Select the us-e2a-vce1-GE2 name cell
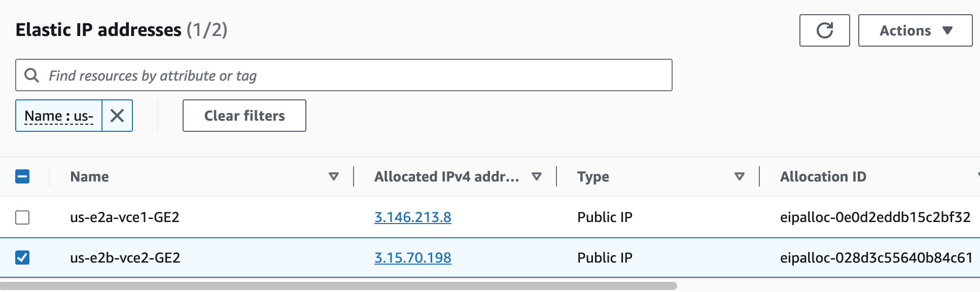 pos(125,217)
